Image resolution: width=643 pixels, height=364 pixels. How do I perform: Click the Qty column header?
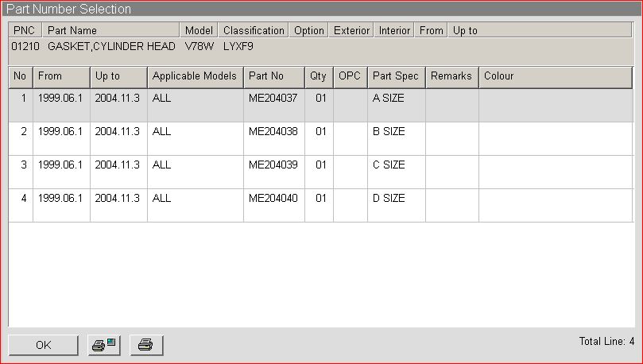[x=318, y=76]
